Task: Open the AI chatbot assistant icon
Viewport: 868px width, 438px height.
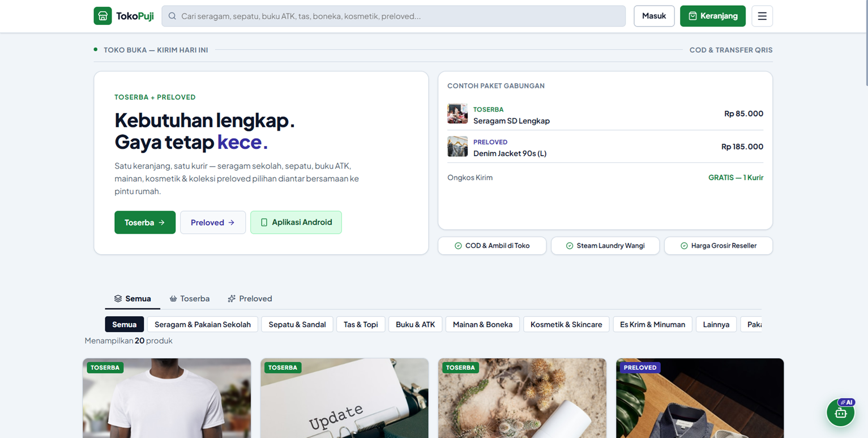Action: pyautogui.click(x=841, y=413)
